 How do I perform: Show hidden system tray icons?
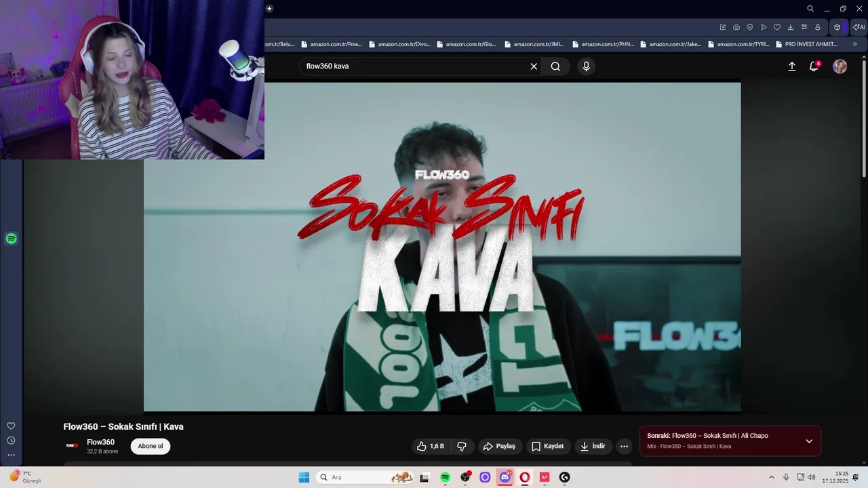pyautogui.click(x=771, y=477)
